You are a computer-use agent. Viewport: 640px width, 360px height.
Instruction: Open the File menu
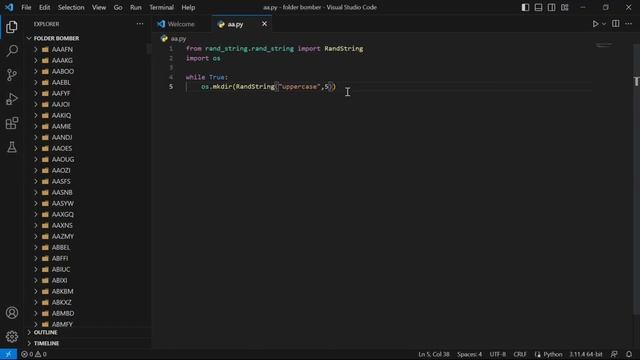(26, 7)
